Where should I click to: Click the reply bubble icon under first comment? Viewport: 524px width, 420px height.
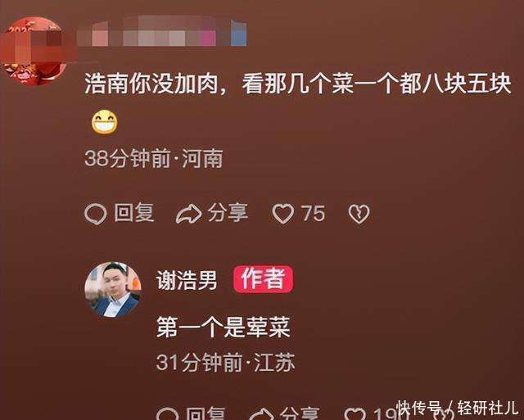tap(96, 214)
